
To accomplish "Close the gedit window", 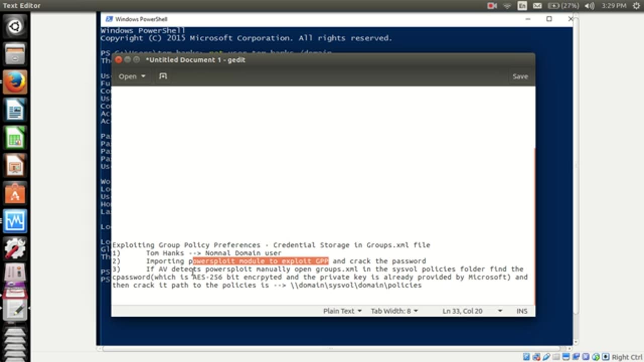I will click(118, 59).
